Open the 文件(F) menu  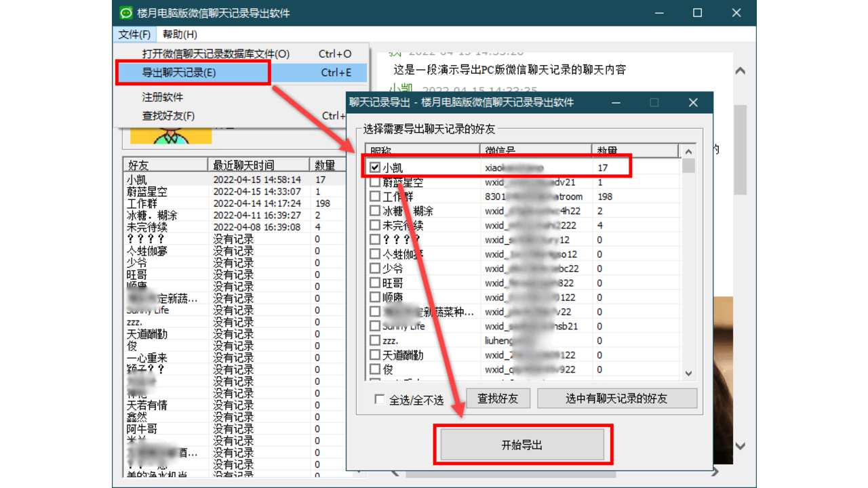point(134,34)
